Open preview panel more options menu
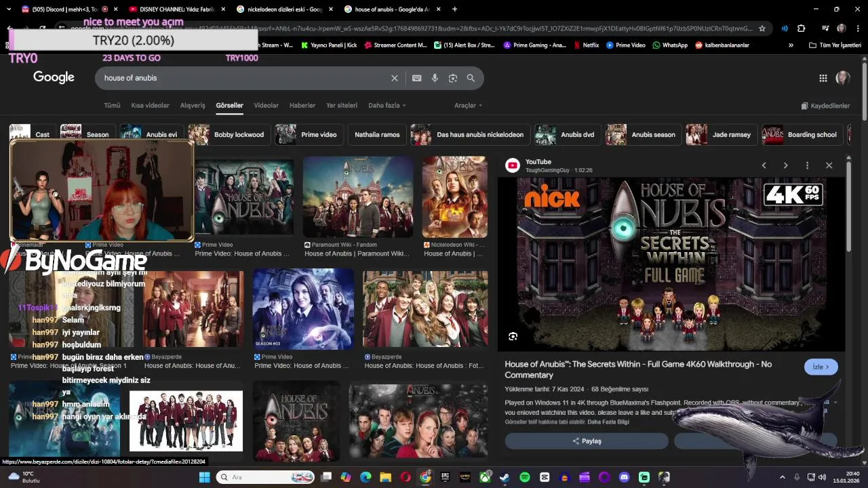868x488 pixels. [x=807, y=165]
